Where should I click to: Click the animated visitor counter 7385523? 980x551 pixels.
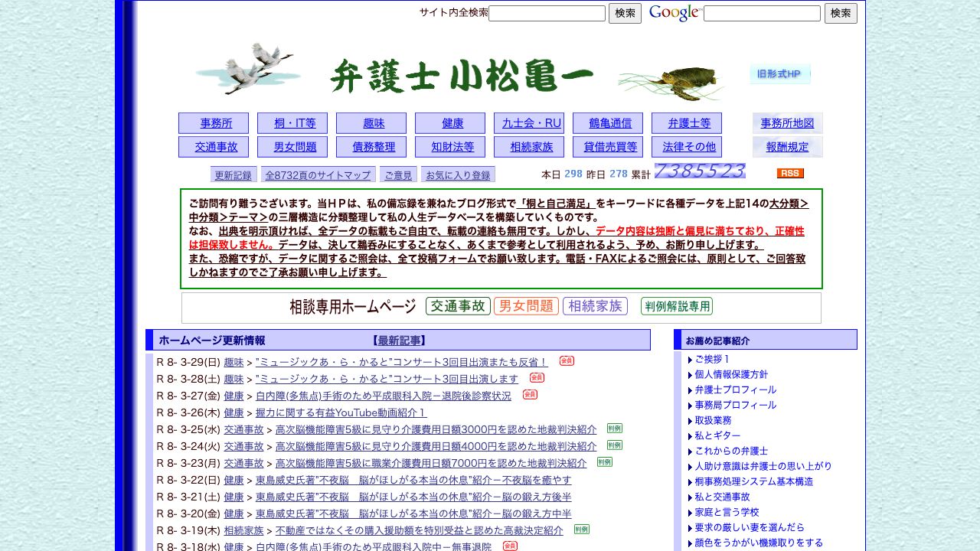tap(699, 171)
